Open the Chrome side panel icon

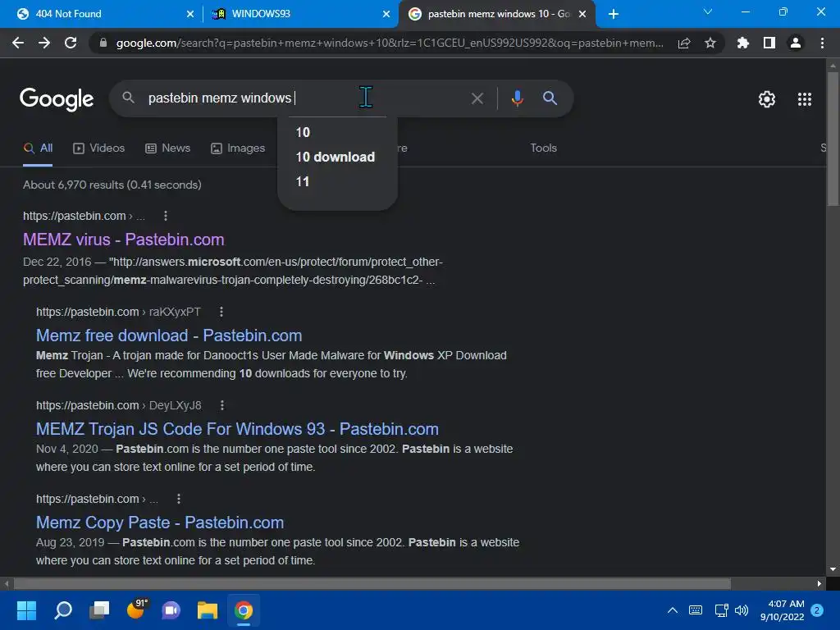point(769,43)
